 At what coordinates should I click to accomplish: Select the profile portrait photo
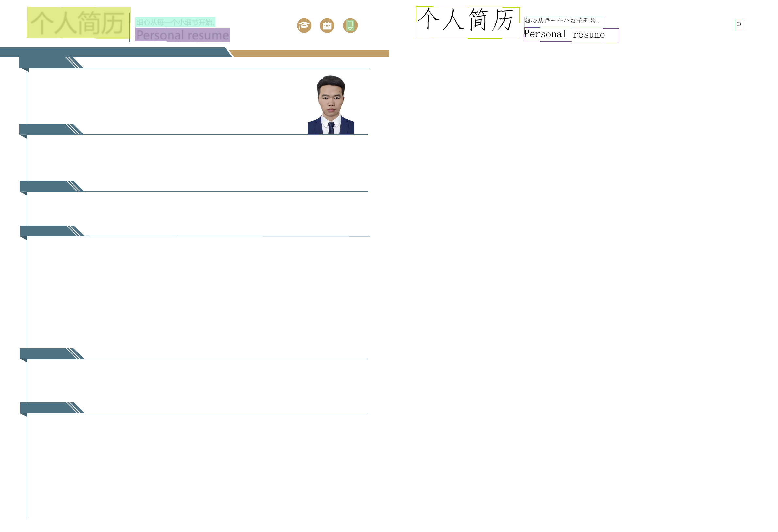click(x=331, y=105)
